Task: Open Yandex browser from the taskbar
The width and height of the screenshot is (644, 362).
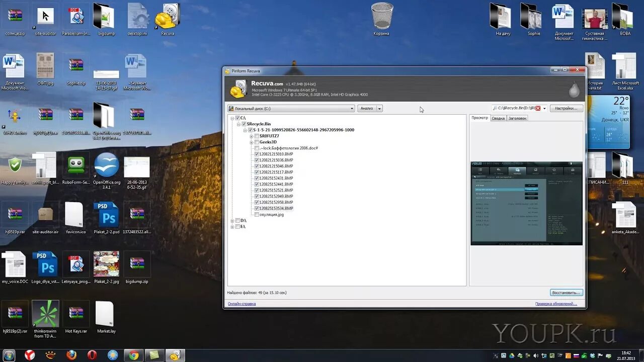Action: pyautogui.click(x=30, y=355)
